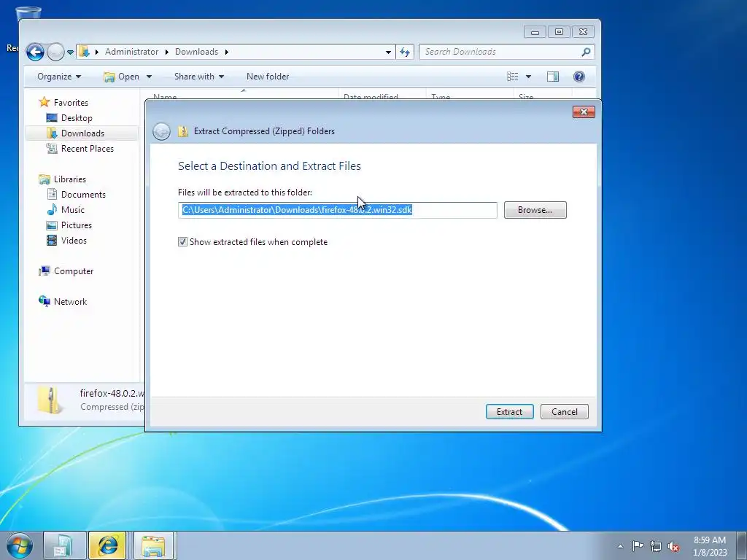Viewport: 747px width, 560px height.
Task: Click the network tray icon
Action: pyautogui.click(x=656, y=546)
